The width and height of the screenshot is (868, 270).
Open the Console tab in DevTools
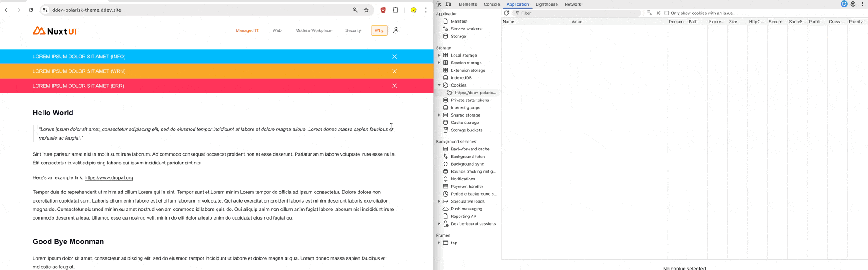tap(491, 4)
